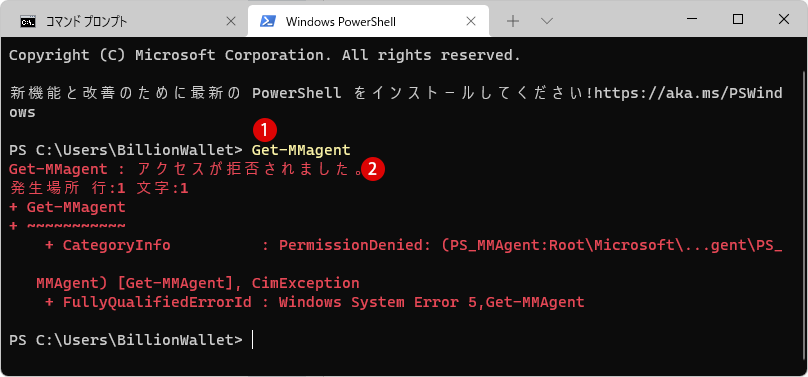Minimize the terminal window
Viewport: 808px width, 377px height.
[692, 20]
